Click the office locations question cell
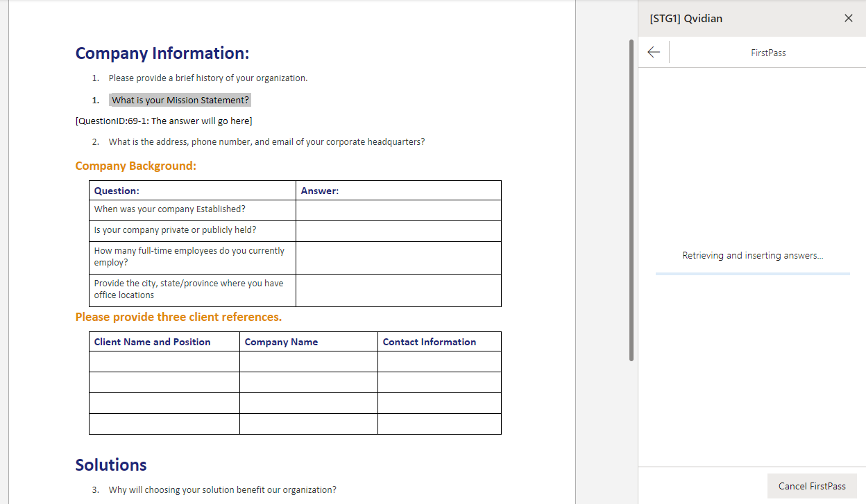Screen dimensions: 866x504 tap(193, 290)
